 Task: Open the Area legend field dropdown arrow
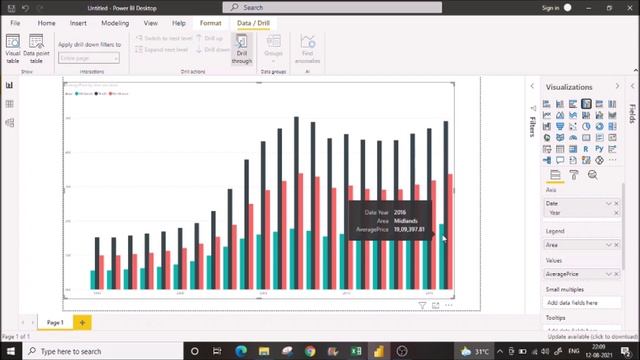pyautogui.click(x=609, y=245)
